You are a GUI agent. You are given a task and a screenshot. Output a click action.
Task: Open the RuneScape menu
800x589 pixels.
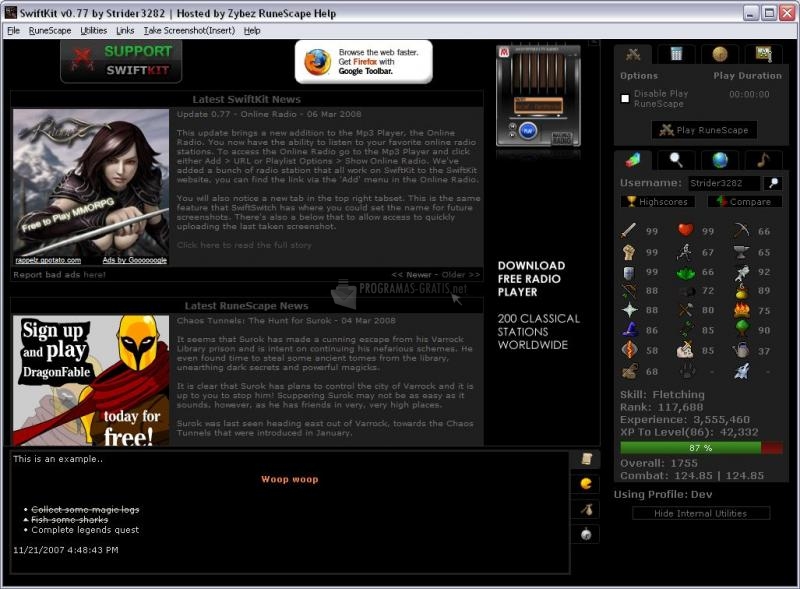[49, 31]
